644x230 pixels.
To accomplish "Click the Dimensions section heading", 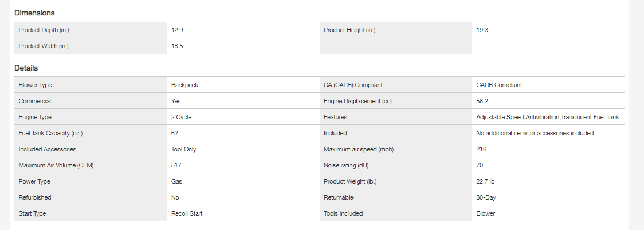I will click(x=34, y=13).
